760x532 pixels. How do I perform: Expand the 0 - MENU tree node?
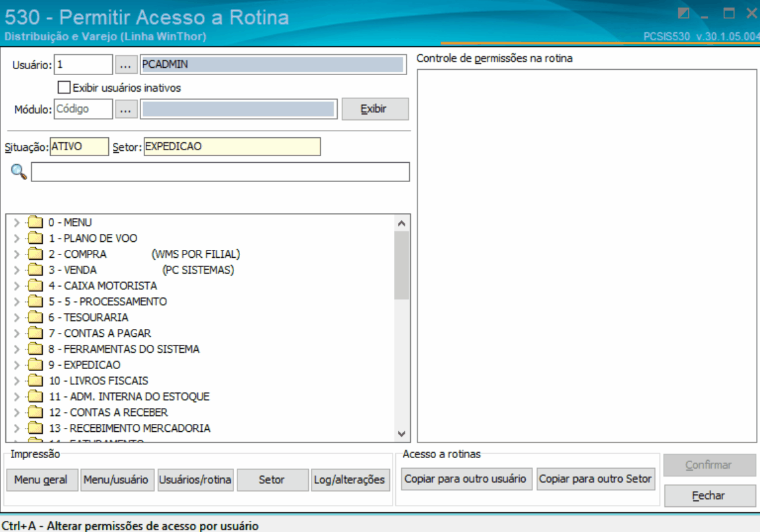point(16,222)
